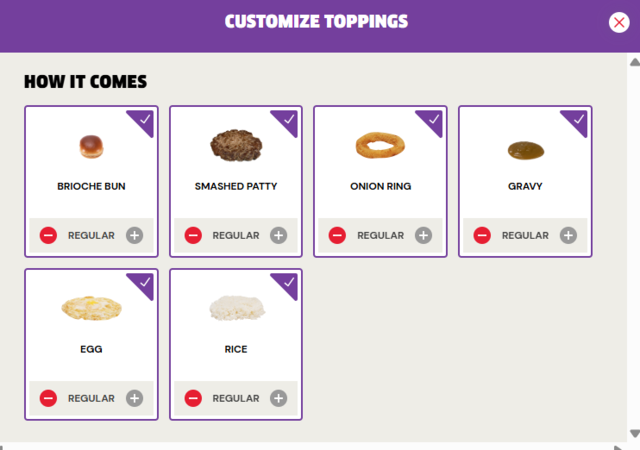The height and width of the screenshot is (450, 640).
Task: Raise Rice portion with plus
Action: tap(279, 398)
